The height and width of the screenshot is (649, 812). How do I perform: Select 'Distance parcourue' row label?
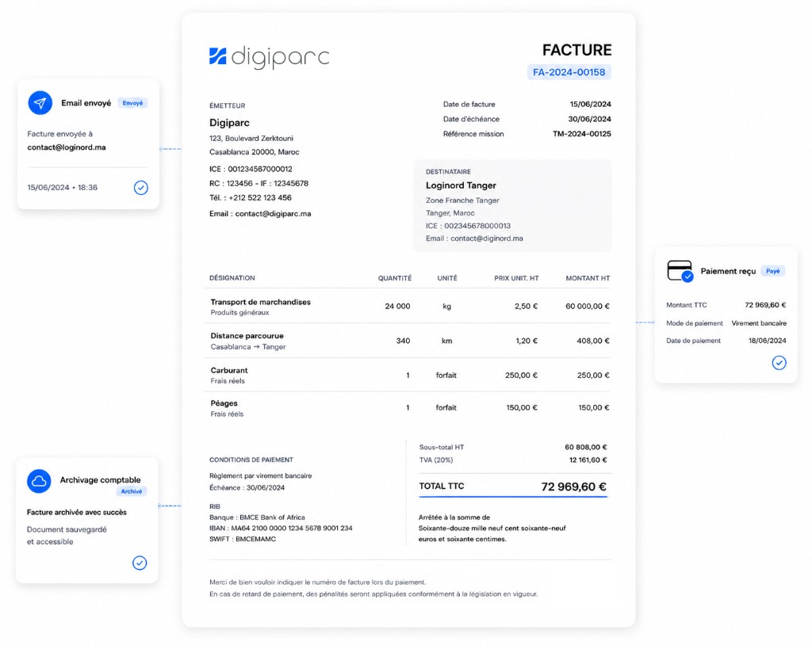click(247, 335)
